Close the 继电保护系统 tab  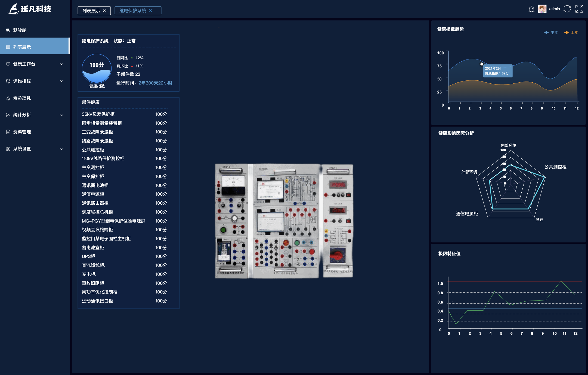point(151,11)
